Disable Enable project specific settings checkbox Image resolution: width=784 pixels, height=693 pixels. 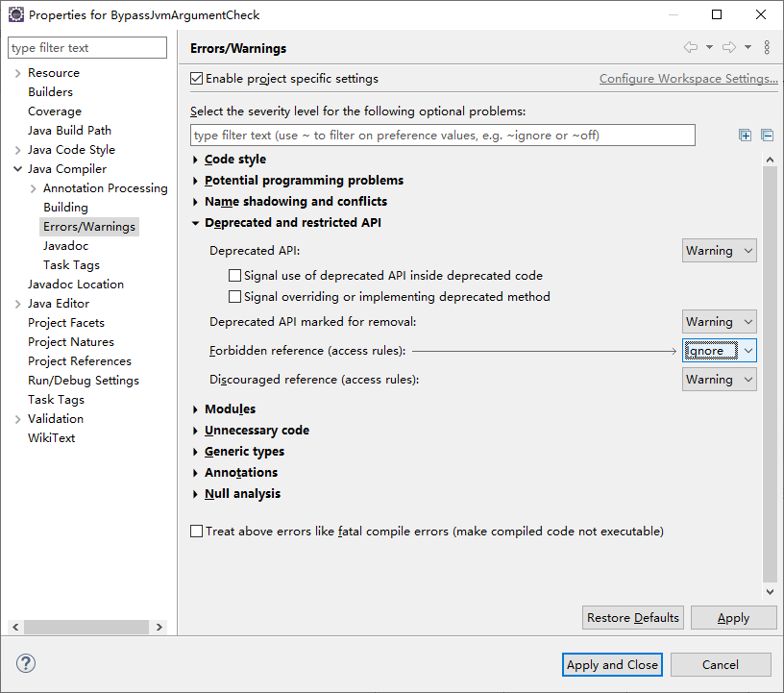[197, 79]
